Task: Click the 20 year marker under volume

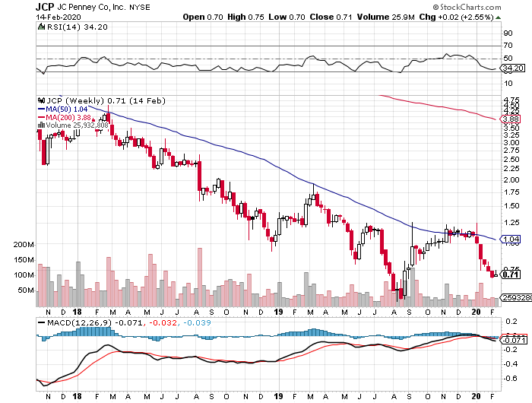Action: 476,312
